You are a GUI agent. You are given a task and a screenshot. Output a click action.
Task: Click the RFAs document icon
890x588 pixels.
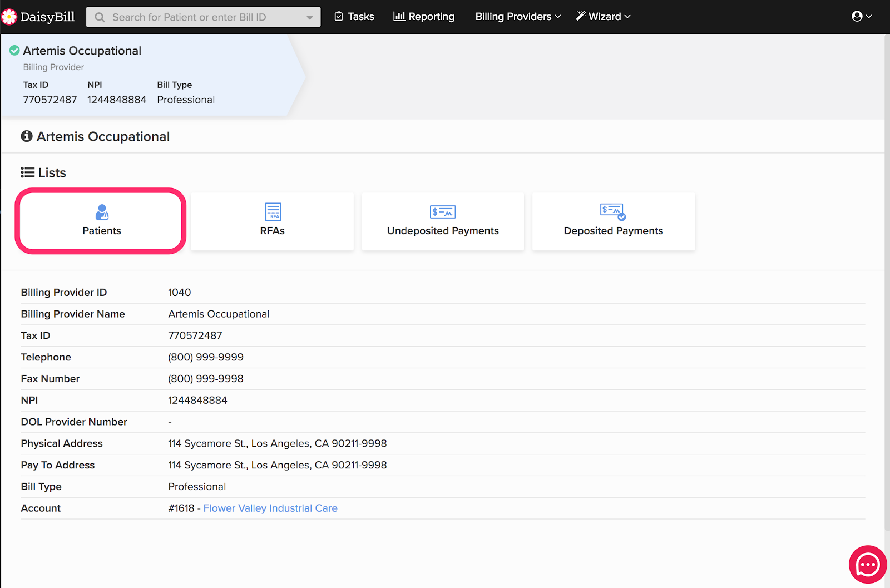click(x=273, y=212)
